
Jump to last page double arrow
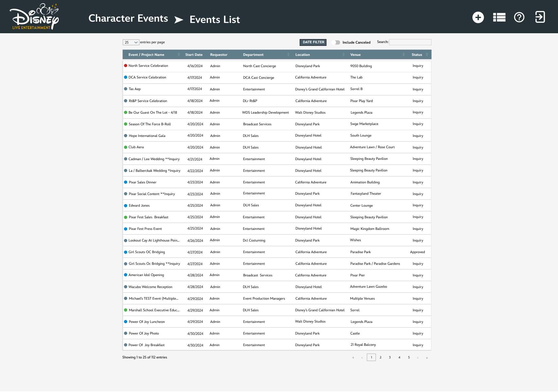click(427, 357)
